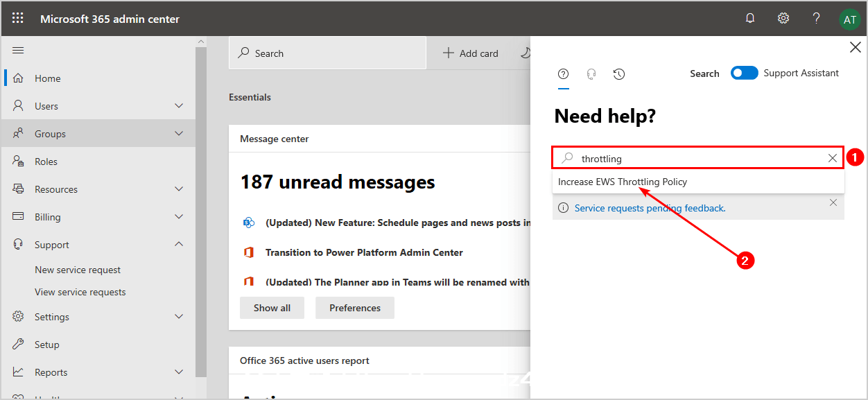The image size is (868, 400).
Task: Click the Settings gear icon in sidebar
Action: (19, 317)
